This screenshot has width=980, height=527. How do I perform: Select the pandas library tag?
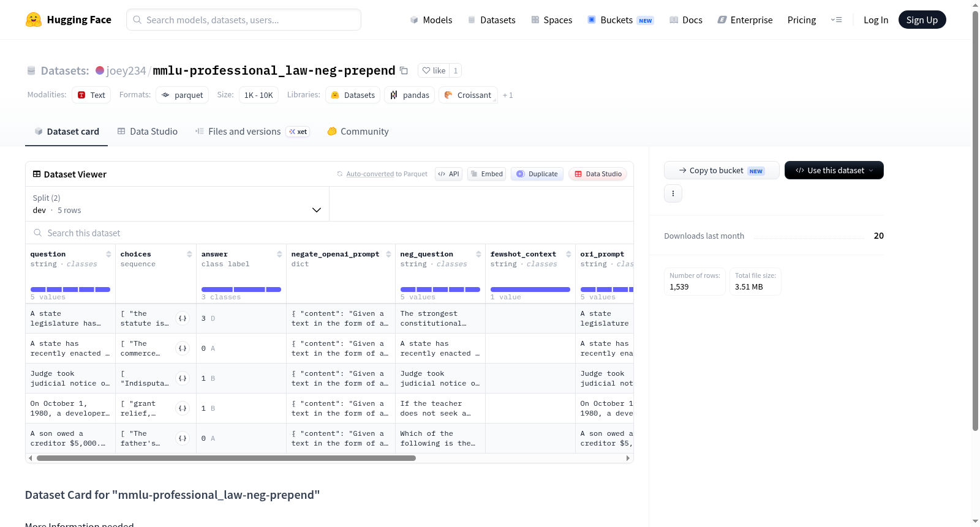pos(409,95)
